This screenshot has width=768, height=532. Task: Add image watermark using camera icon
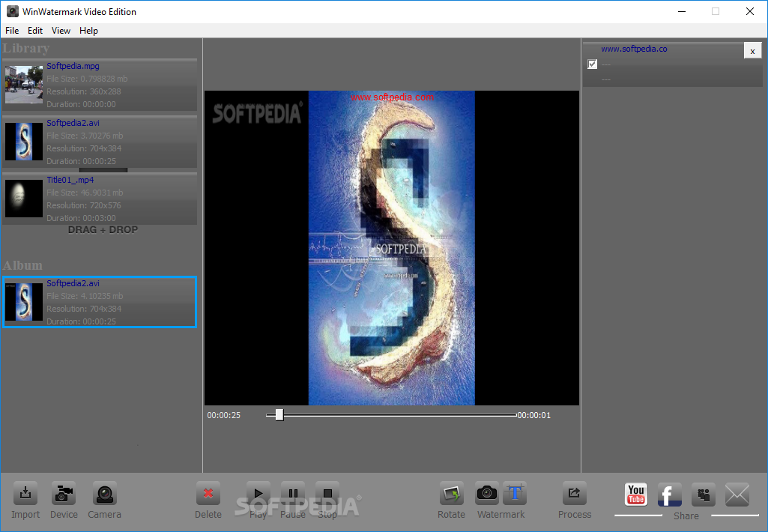pos(486,494)
